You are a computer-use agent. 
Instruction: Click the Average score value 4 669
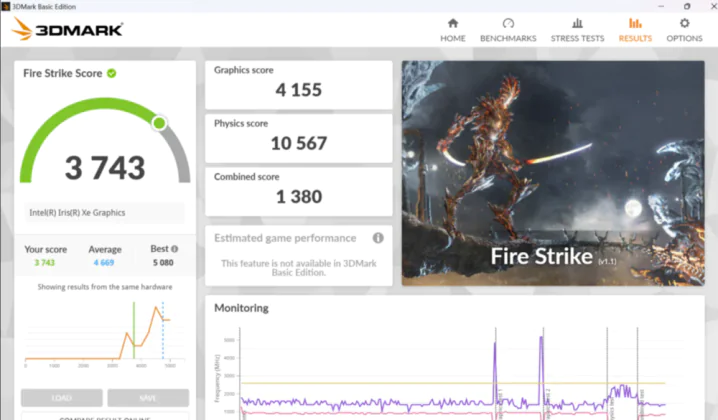pyautogui.click(x=104, y=262)
